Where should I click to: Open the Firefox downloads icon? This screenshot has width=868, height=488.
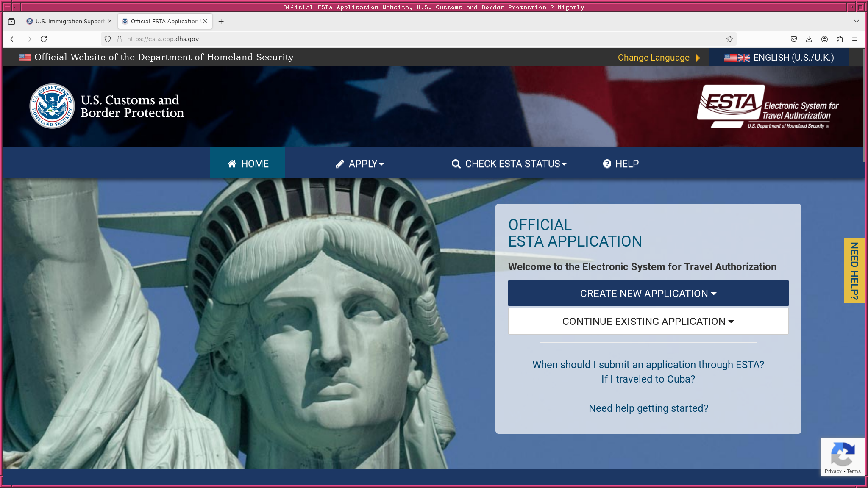click(x=809, y=39)
